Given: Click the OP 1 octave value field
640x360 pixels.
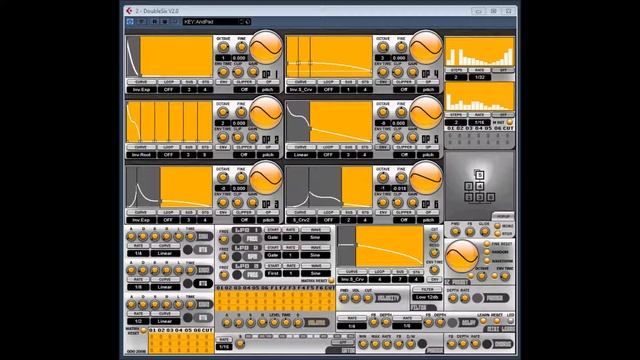Looking at the screenshot, I should [223, 58].
